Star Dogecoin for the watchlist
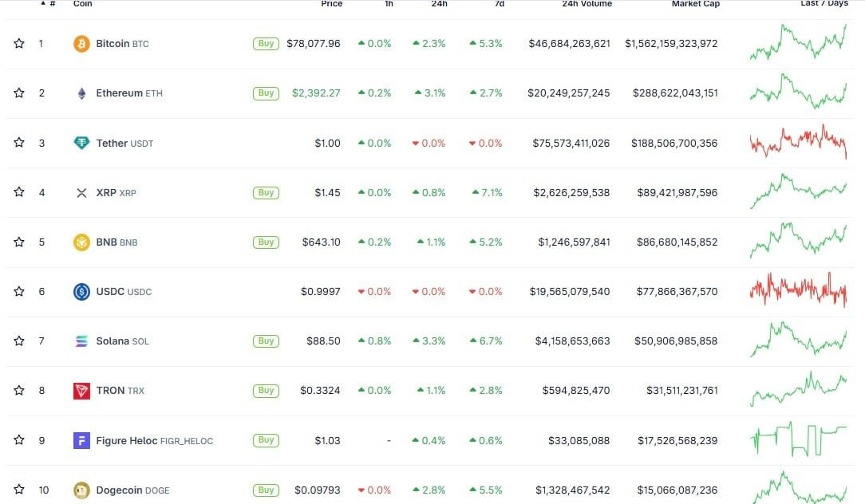The image size is (865, 504). point(18,490)
